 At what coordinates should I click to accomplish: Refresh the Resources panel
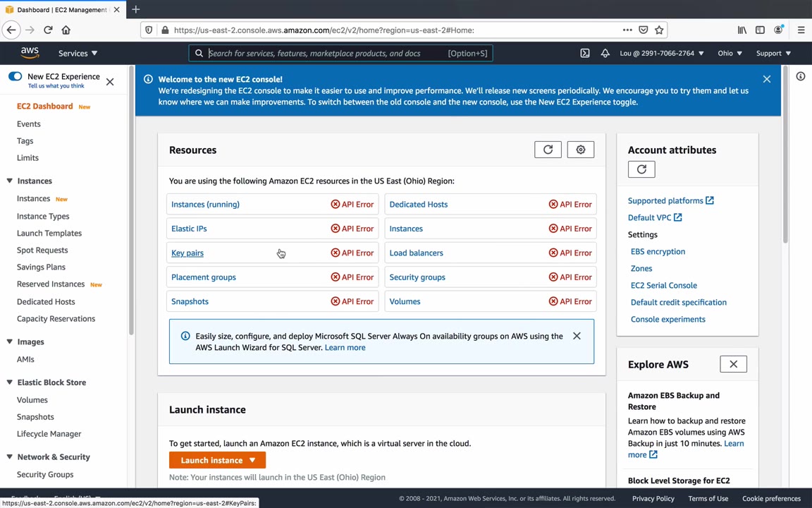click(548, 150)
